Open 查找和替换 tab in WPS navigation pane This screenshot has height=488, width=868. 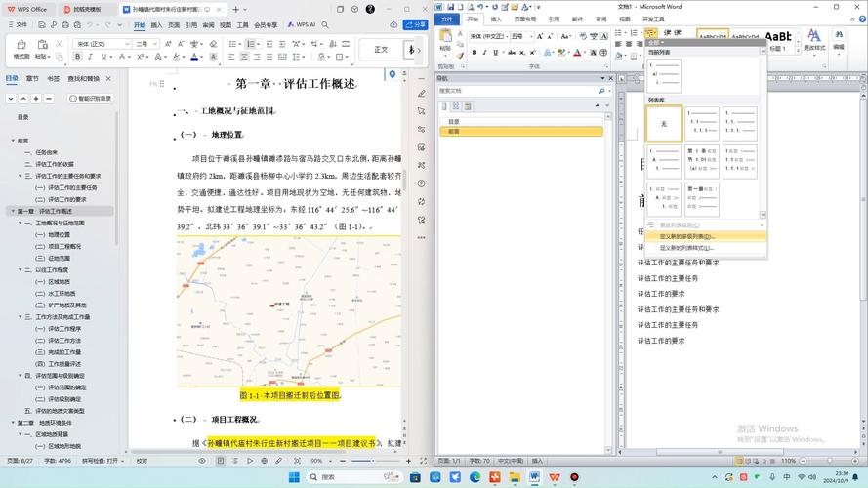(x=84, y=78)
